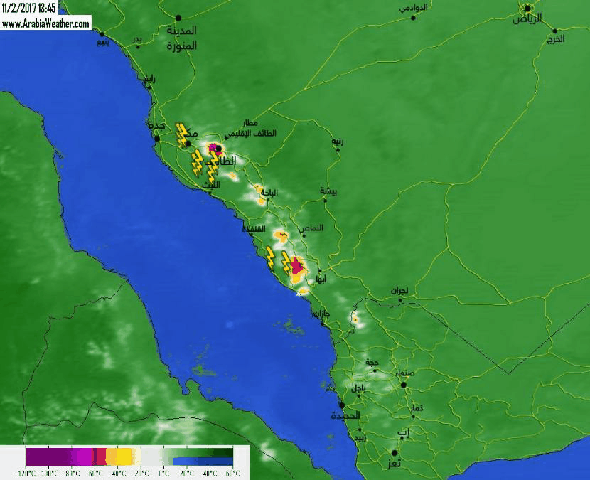Click the Taiz (تعز) city marker dot
The width and height of the screenshot is (590, 480).
(394, 453)
